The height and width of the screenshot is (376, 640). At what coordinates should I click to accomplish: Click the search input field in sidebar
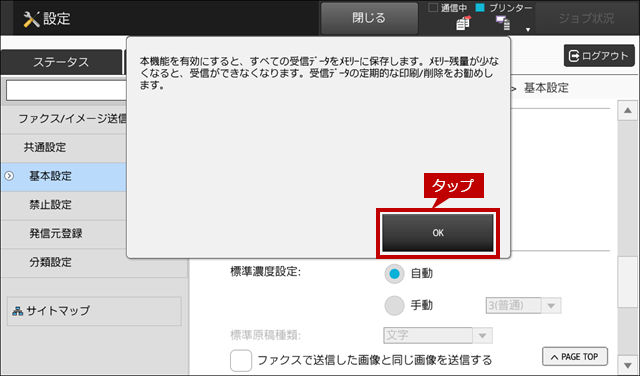tap(67, 90)
